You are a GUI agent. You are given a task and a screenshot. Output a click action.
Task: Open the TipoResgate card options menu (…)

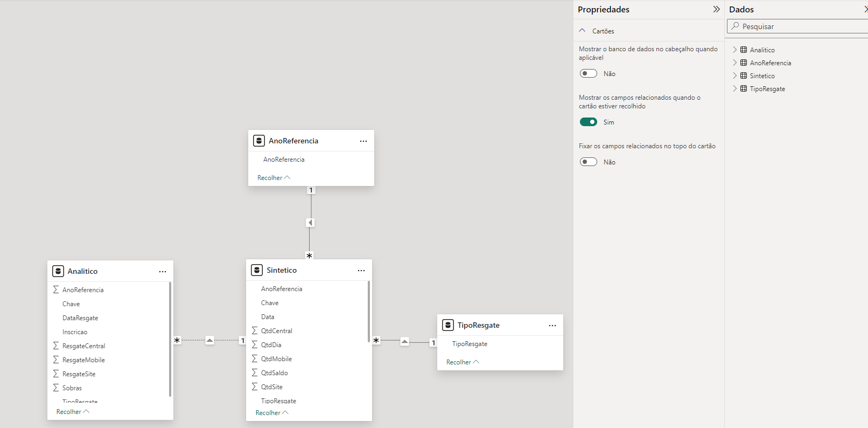click(x=552, y=326)
